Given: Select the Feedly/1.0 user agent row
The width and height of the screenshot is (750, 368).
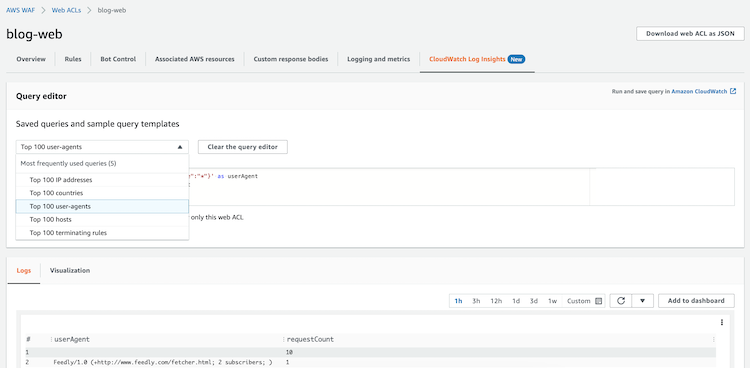Looking at the screenshot, I should [x=370, y=362].
